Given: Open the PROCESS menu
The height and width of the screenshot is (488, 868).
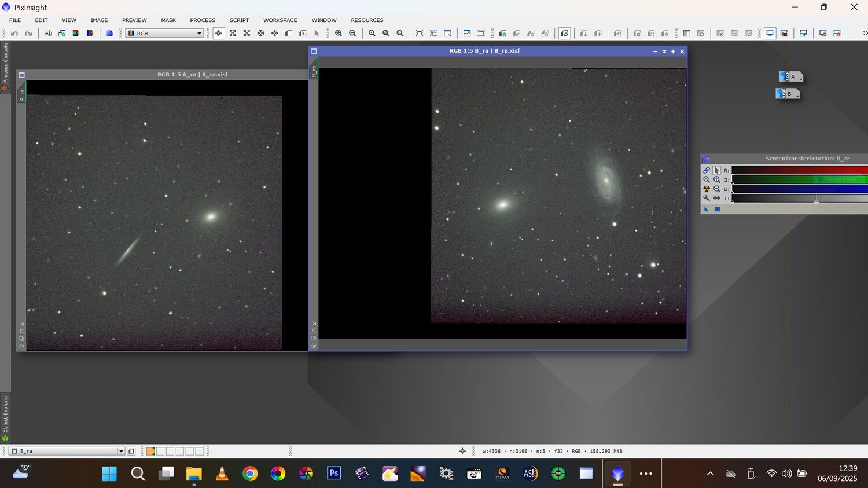Looking at the screenshot, I should [x=203, y=20].
